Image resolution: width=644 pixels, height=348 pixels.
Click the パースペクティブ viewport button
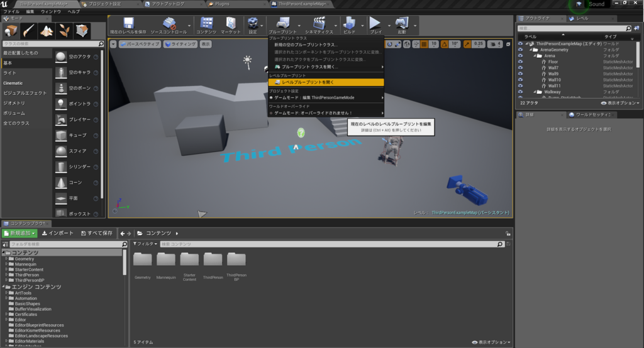pyautogui.click(x=140, y=45)
